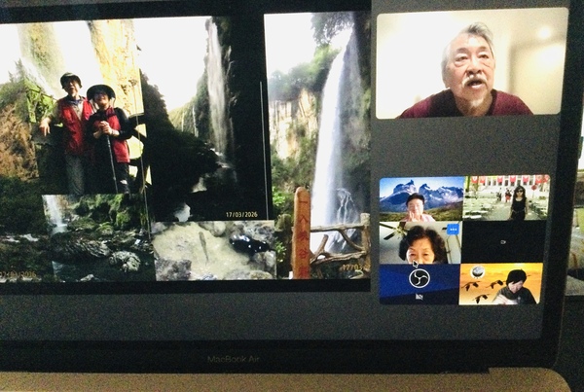Image resolution: width=584 pixels, height=392 pixels.
Task: Select participant with orange sunset birds background
Action: (x=500, y=284)
